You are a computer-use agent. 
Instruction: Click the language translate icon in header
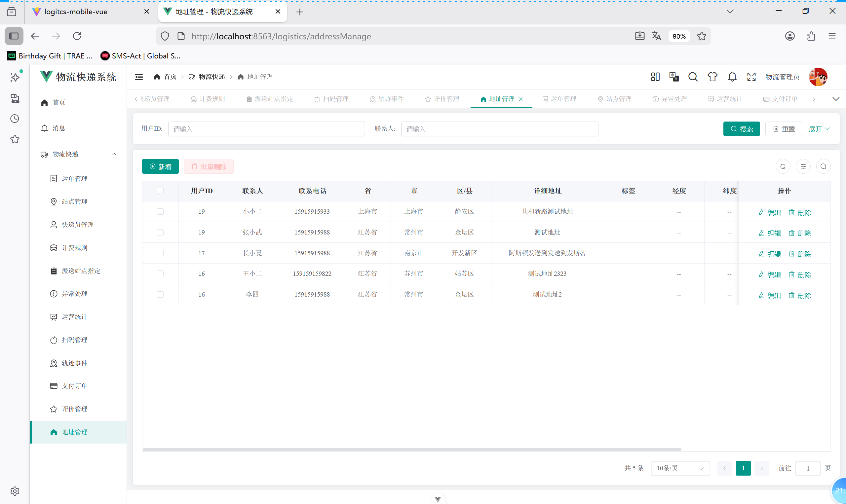673,77
